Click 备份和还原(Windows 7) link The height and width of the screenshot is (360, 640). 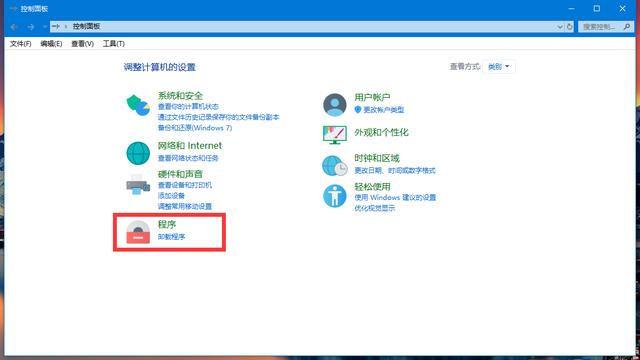tap(195, 128)
